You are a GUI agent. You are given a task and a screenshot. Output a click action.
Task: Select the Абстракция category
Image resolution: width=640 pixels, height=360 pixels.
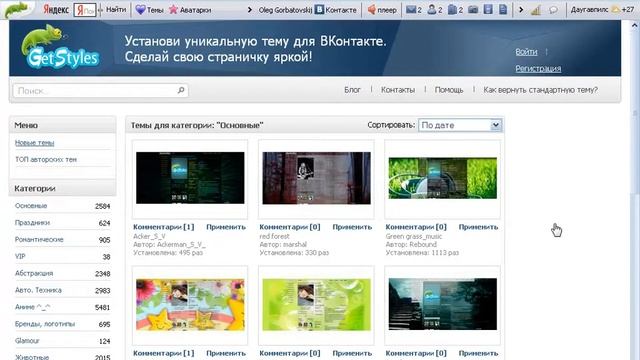point(34,273)
